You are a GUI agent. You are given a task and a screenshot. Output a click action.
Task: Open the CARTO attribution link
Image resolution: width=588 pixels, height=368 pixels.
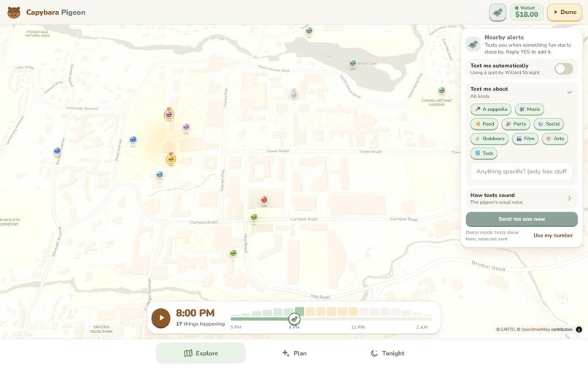pos(508,329)
